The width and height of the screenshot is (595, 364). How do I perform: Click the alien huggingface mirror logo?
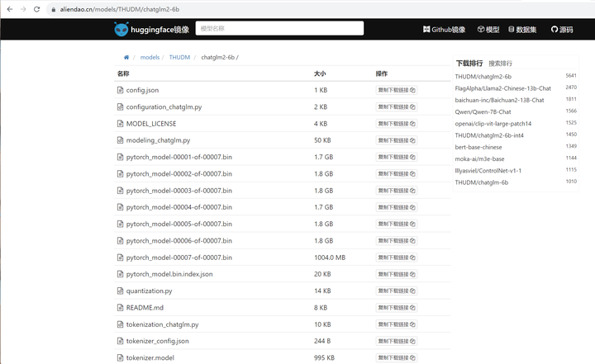(121, 29)
